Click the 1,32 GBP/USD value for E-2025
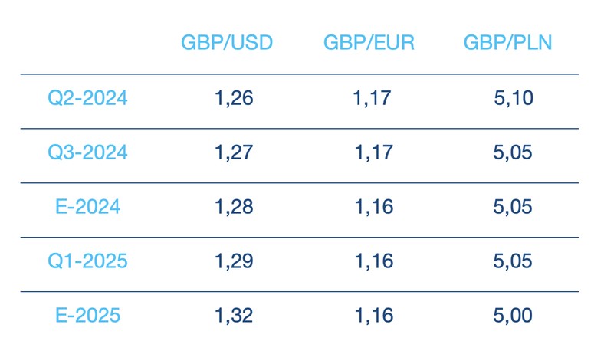604x364 pixels. (234, 316)
